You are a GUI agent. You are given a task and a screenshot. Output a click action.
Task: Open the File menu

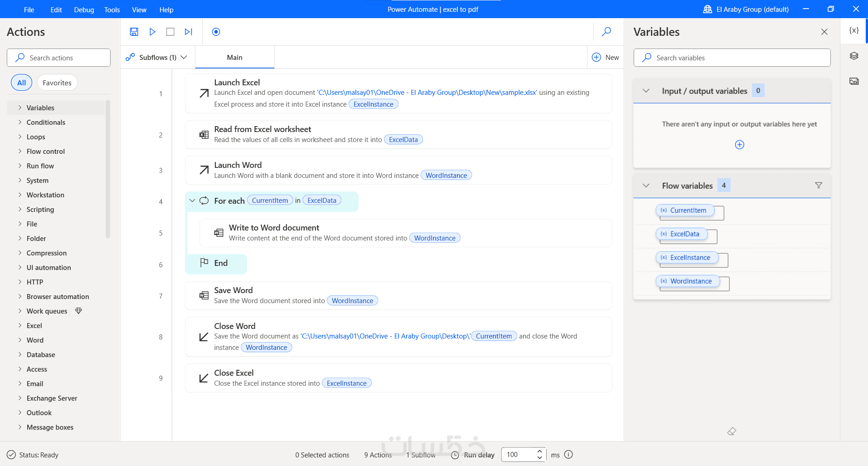(29, 10)
